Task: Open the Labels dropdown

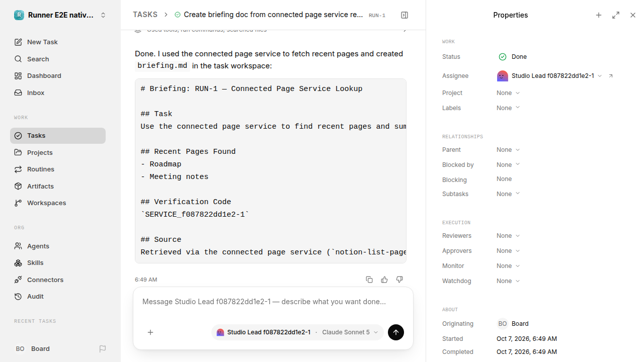Action: tap(508, 108)
